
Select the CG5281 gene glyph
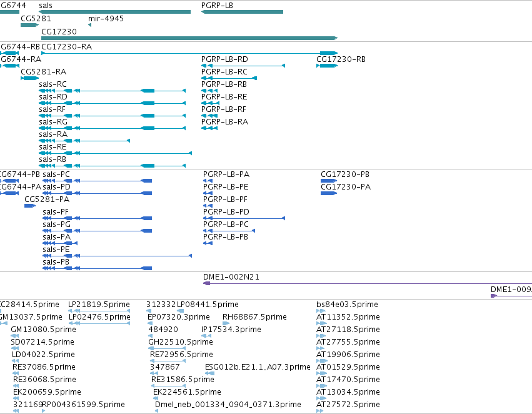pos(29,25)
